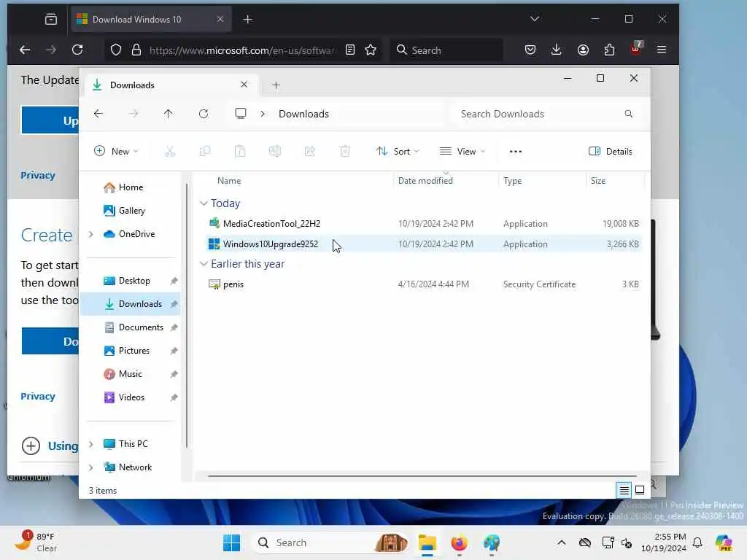Click the Search Downloads field
The image size is (747, 560).
pyautogui.click(x=546, y=114)
